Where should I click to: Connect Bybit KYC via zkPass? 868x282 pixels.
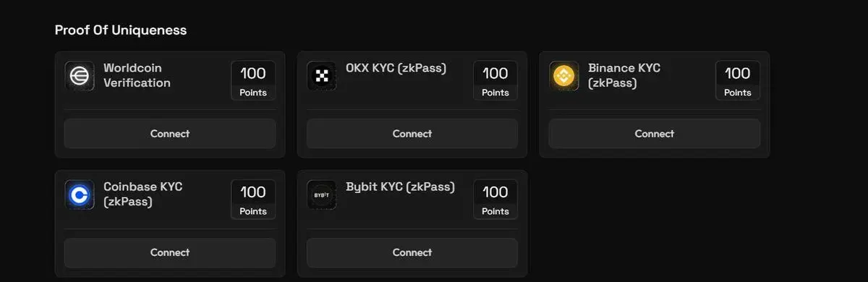[412, 252]
